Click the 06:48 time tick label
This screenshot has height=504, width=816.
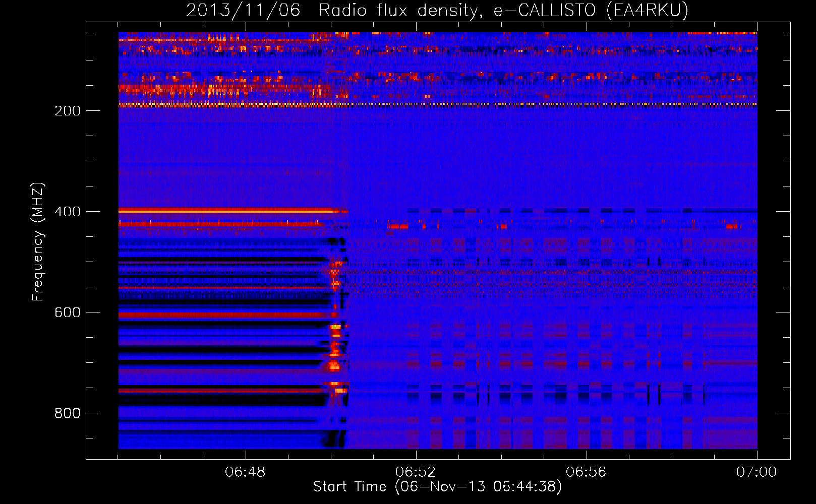coord(245,472)
